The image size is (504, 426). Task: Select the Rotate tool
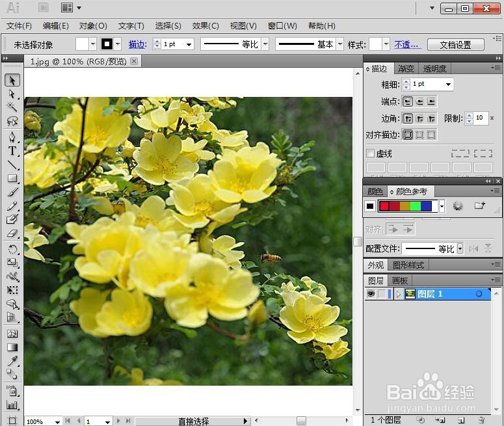(x=12, y=249)
